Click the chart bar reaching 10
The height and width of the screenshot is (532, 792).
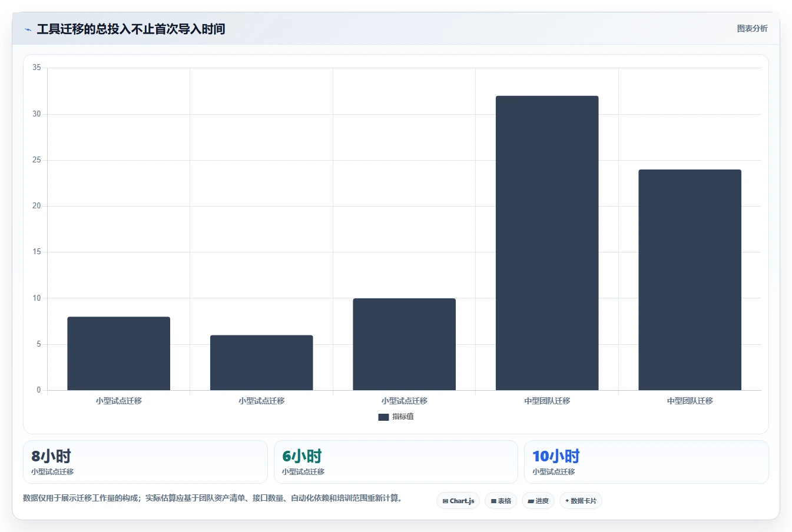click(x=404, y=344)
